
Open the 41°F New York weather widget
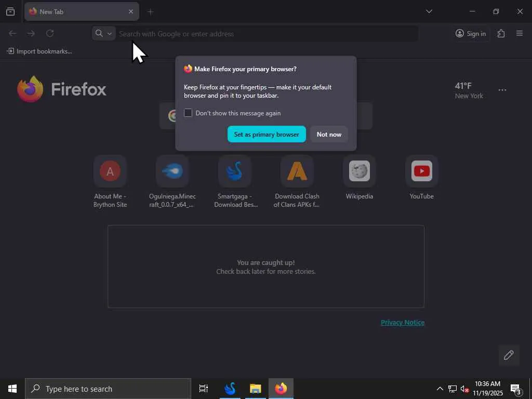tap(469, 90)
